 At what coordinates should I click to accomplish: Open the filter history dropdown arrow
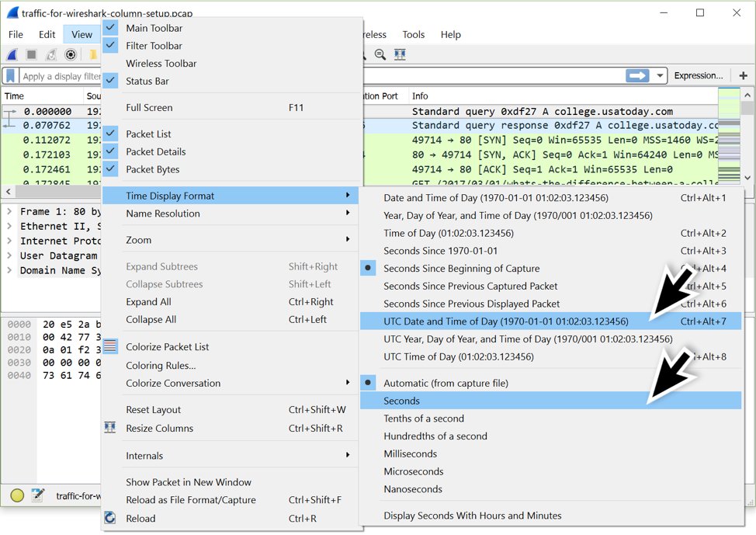coord(660,76)
